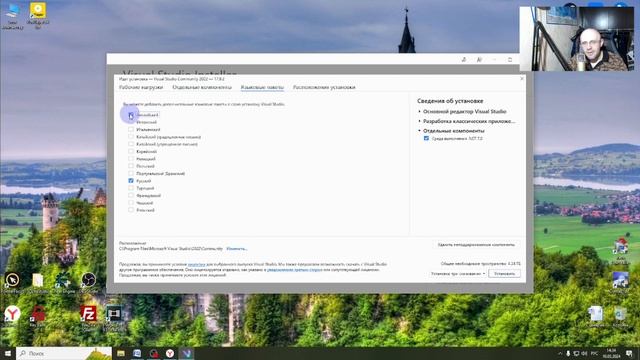
Task: Show hidden system tray icons
Action: click(x=560, y=353)
